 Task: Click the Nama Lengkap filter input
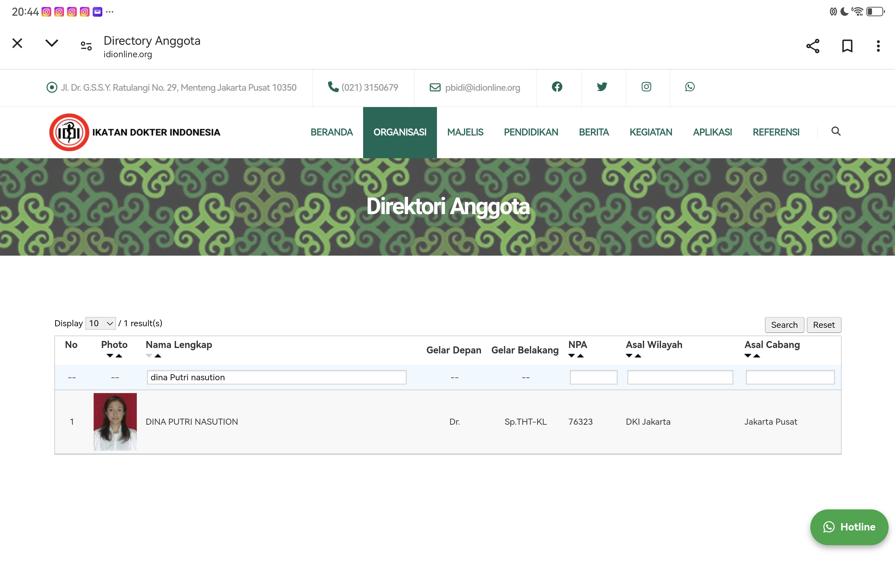pyautogui.click(x=276, y=377)
